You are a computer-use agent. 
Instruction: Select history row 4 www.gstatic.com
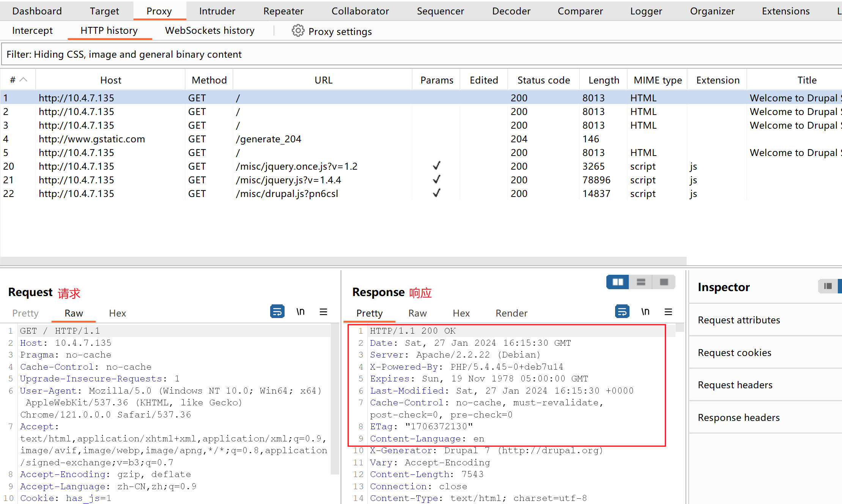coord(421,139)
